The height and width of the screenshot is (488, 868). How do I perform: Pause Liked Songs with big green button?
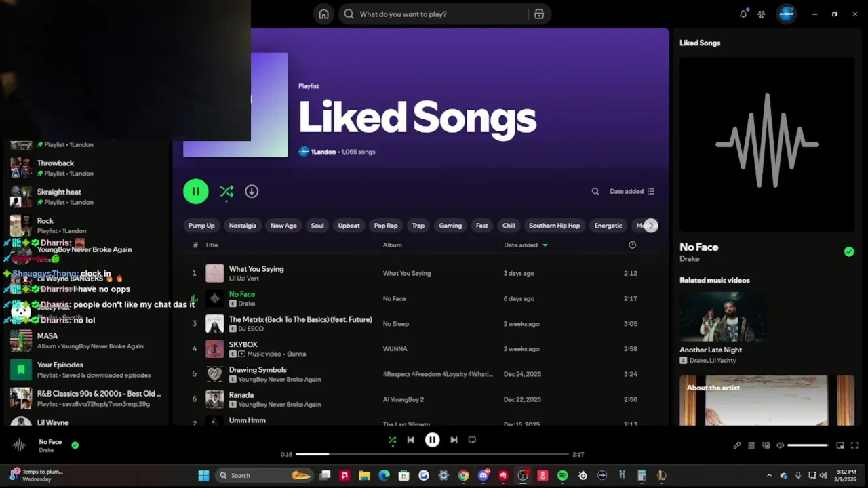pos(196,192)
